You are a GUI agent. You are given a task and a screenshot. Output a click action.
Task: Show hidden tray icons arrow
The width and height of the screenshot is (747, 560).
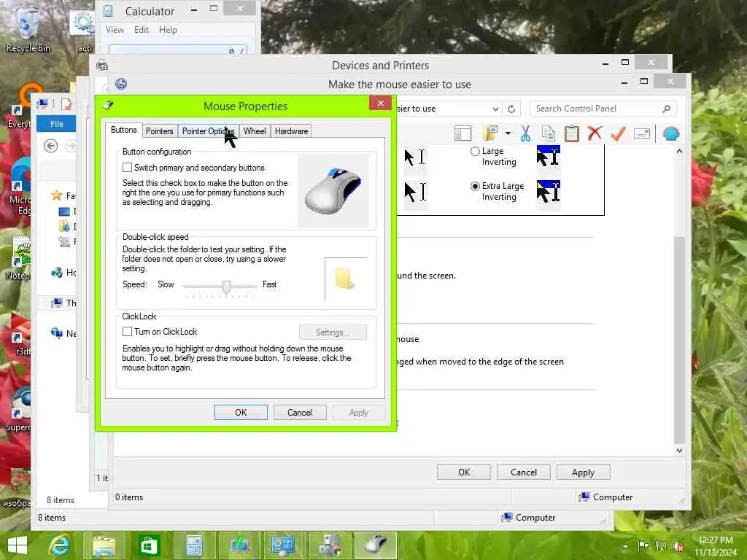click(625, 545)
